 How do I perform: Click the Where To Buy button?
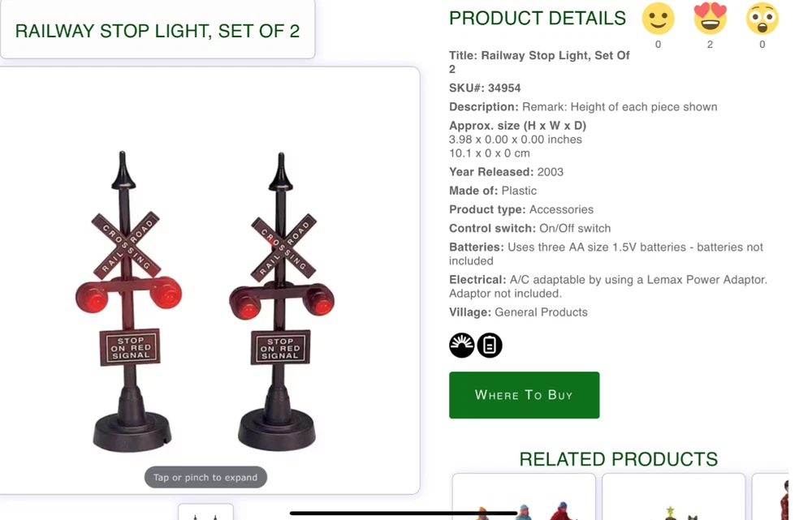[x=524, y=395]
